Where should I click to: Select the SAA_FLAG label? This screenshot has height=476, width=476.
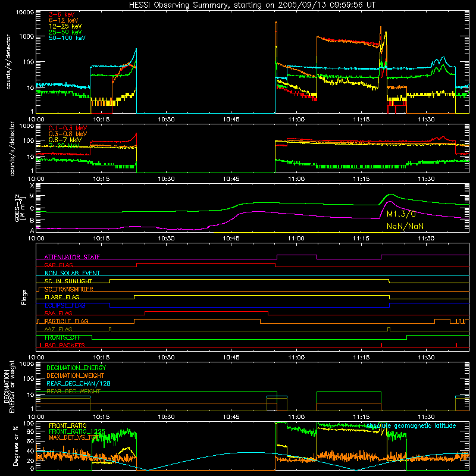tap(58, 314)
